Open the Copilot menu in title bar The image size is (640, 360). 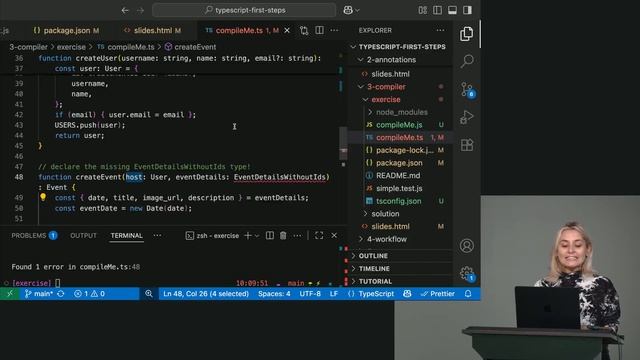[x=351, y=10]
